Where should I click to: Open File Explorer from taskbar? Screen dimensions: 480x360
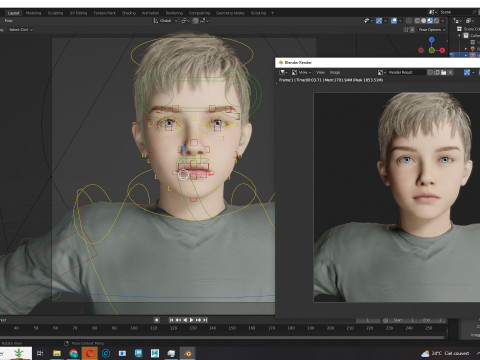(57, 353)
